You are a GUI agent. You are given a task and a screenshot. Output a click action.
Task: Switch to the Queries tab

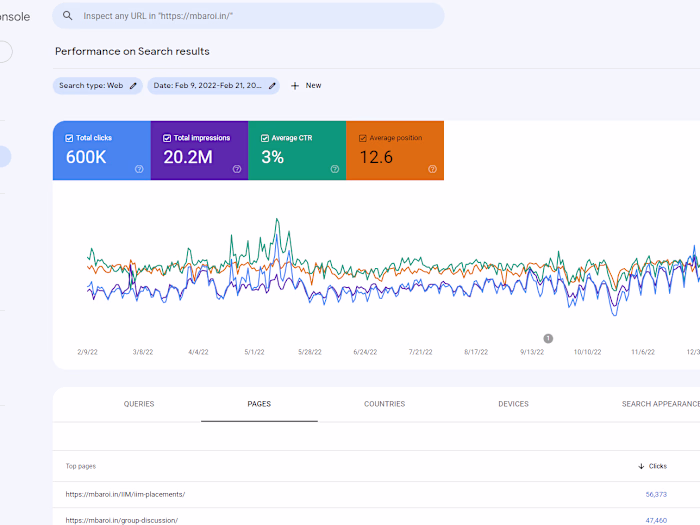pyautogui.click(x=139, y=404)
